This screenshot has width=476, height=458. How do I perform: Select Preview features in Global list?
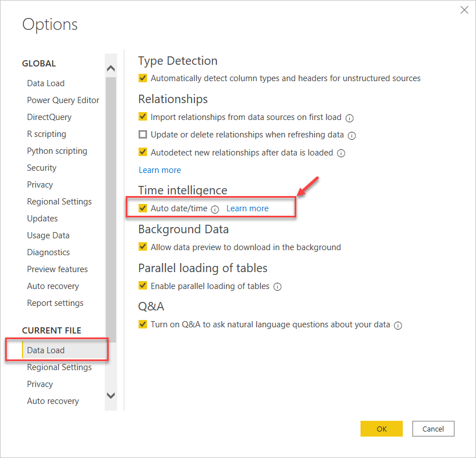pyautogui.click(x=57, y=269)
